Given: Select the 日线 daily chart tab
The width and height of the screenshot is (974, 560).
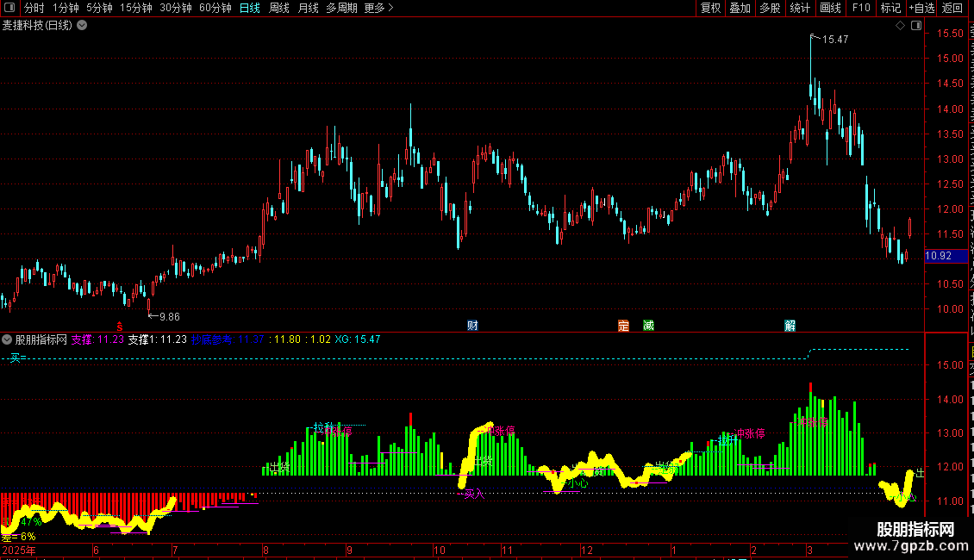Looking at the screenshot, I should pyautogui.click(x=250, y=8).
